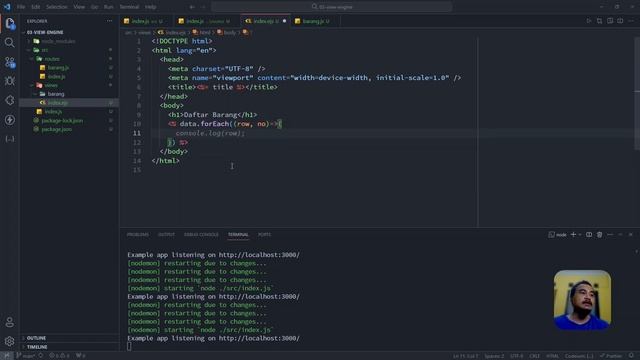The width and height of the screenshot is (640, 360).
Task: Open the Terminal menu
Action: tap(129, 7)
